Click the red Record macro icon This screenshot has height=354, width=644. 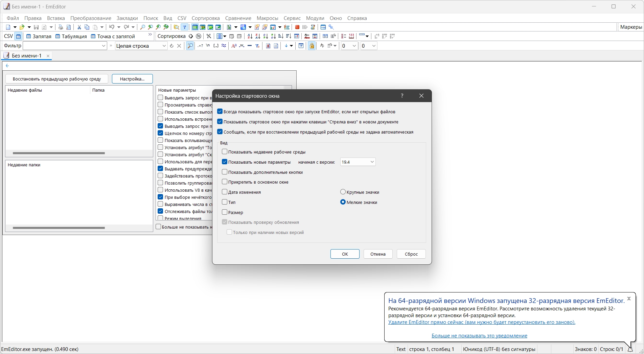coord(297,27)
